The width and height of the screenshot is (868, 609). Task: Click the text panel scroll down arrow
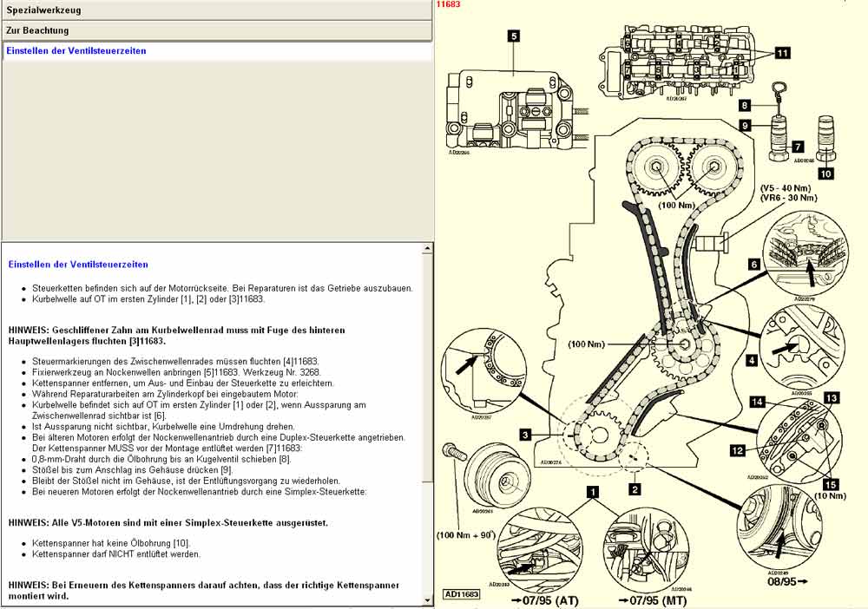pos(426,599)
